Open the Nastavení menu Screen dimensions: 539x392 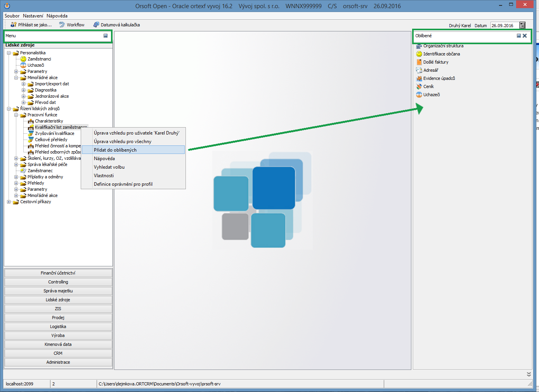(x=33, y=16)
